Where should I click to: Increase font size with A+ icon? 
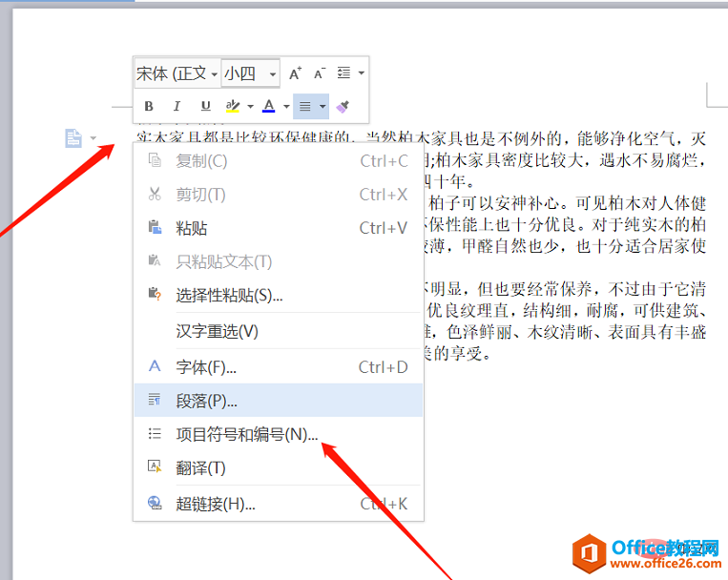(x=295, y=73)
